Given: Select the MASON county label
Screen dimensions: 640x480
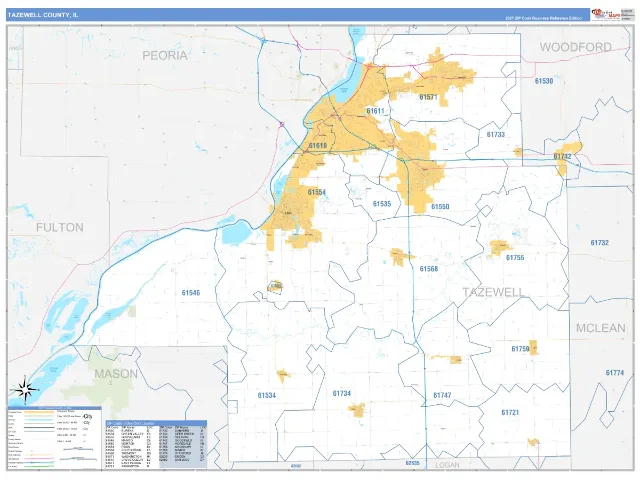Looking at the screenshot, I should click(116, 373).
